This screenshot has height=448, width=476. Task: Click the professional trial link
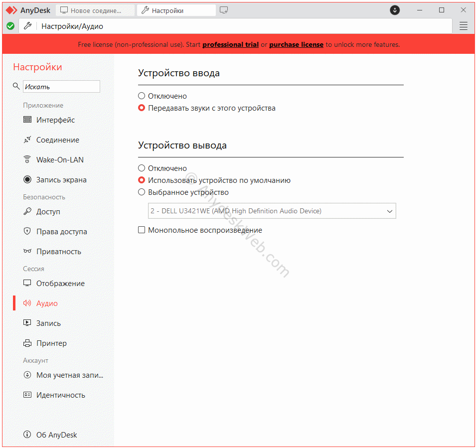(230, 45)
